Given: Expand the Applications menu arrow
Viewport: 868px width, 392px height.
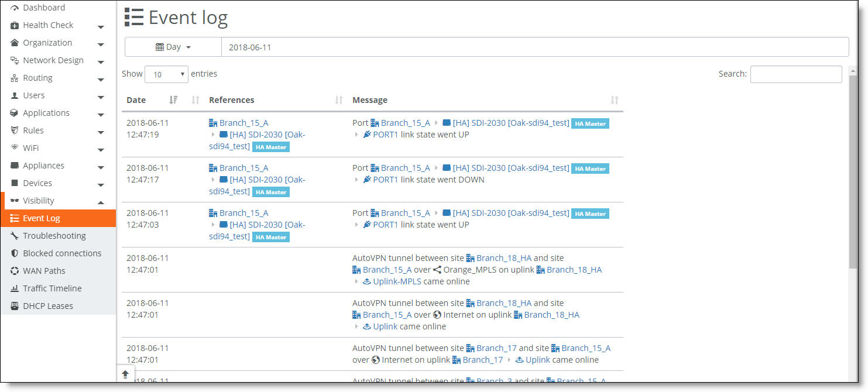Looking at the screenshot, I should coord(101,115).
